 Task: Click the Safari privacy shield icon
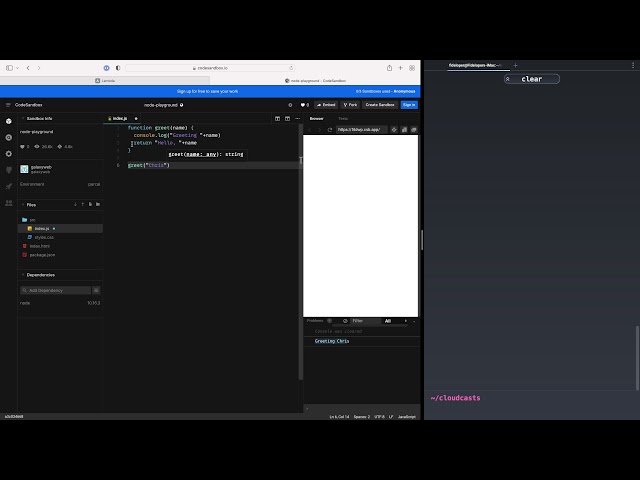(107, 68)
